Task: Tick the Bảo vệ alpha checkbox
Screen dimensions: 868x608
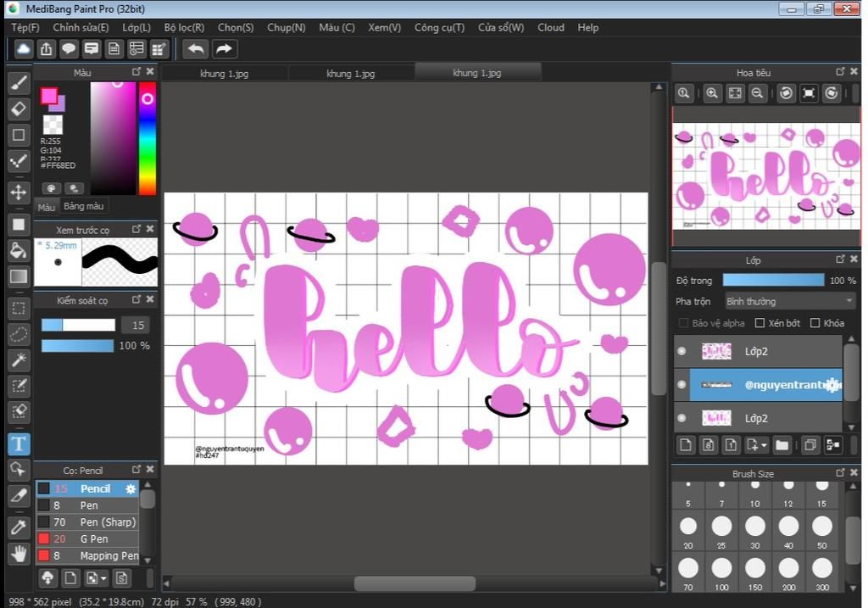Action: click(x=684, y=323)
